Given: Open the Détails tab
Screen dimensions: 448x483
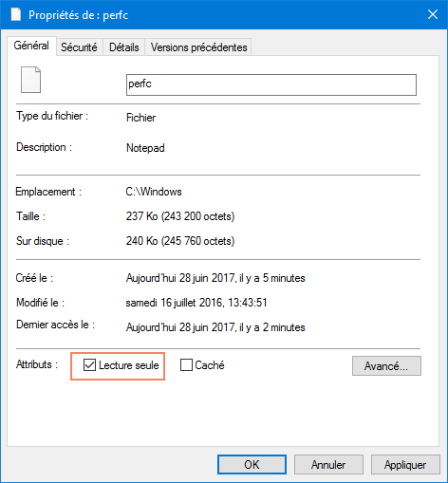Looking at the screenshot, I should [124, 47].
